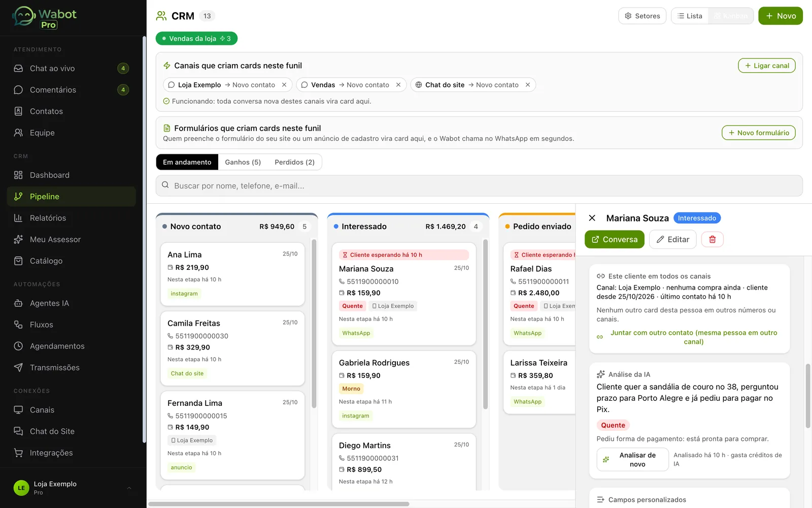The width and height of the screenshot is (812, 508).
Task: Open Relatórios page
Action: coord(71,218)
